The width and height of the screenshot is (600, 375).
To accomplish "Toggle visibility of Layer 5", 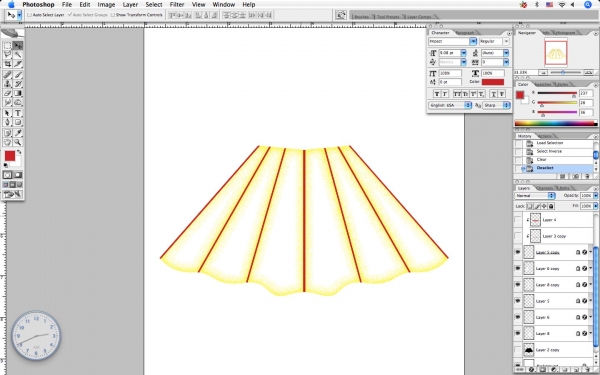I will [x=518, y=301].
